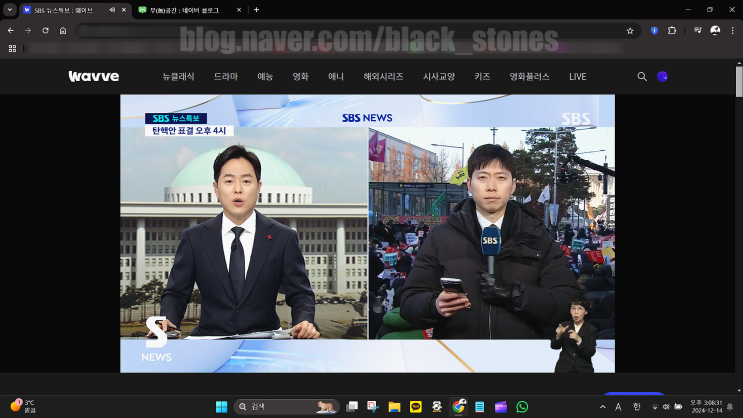This screenshot has width=743, height=418.
Task: Open the 드라마 category
Action: tap(226, 76)
